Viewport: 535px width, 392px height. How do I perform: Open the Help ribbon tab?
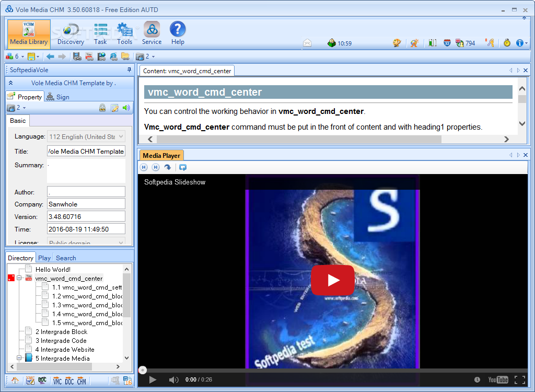[x=178, y=34]
